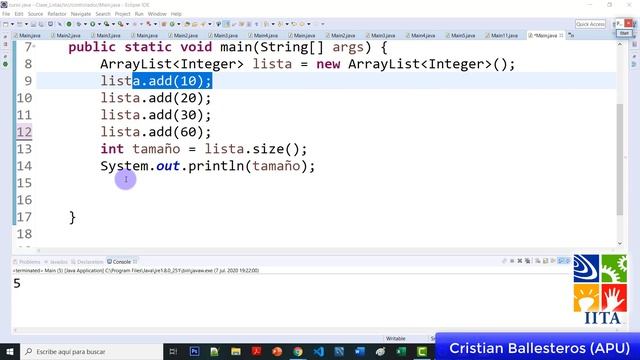This screenshot has width=640, height=360.
Task: Click the editor scroll-up arrow
Action: pyautogui.click(x=620, y=44)
